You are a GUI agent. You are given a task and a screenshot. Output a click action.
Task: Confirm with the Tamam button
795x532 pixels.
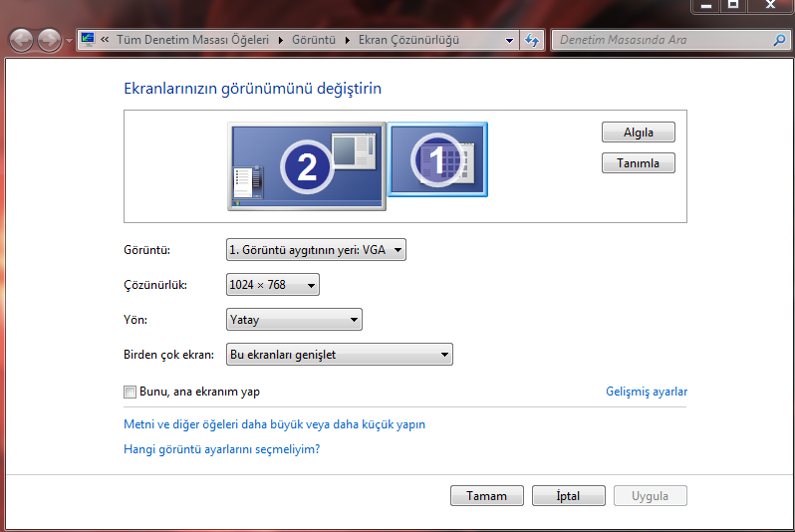coord(487,495)
